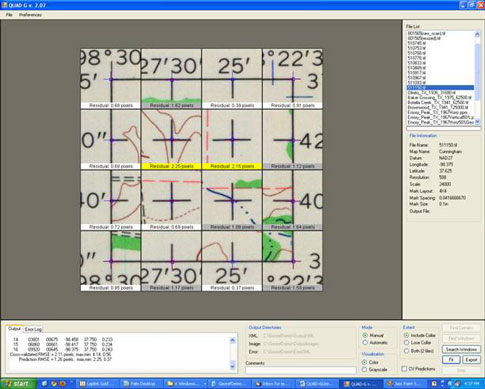Launch Firefox from the quick launch bar
The width and height of the screenshot is (485, 389).
(x=62, y=384)
